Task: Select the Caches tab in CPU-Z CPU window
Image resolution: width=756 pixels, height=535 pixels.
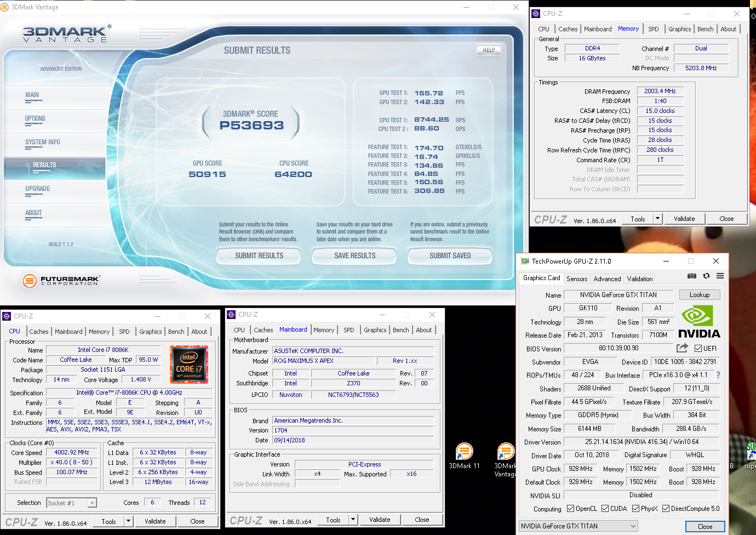Action: coord(39,332)
